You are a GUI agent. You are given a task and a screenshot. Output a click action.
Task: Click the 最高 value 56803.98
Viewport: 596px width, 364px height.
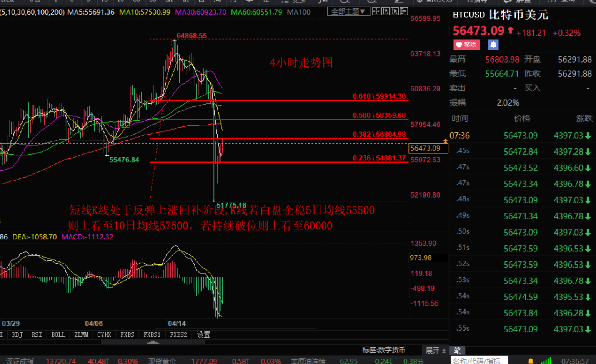(x=502, y=60)
